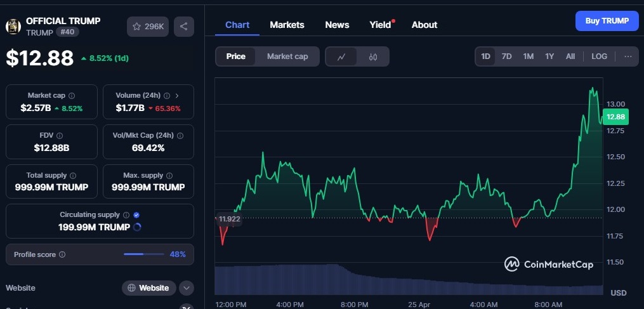The image size is (644, 309).
Task: Open the share icon button
Action: [x=183, y=27]
